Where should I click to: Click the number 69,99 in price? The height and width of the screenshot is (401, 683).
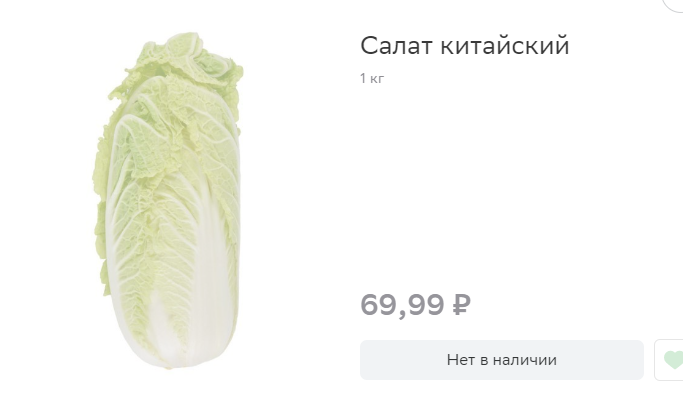coord(402,305)
